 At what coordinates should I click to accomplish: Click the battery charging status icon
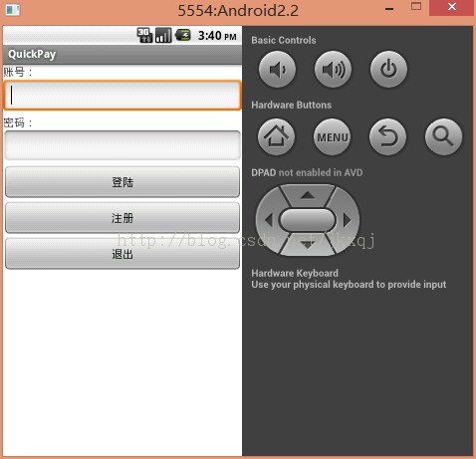tap(183, 35)
